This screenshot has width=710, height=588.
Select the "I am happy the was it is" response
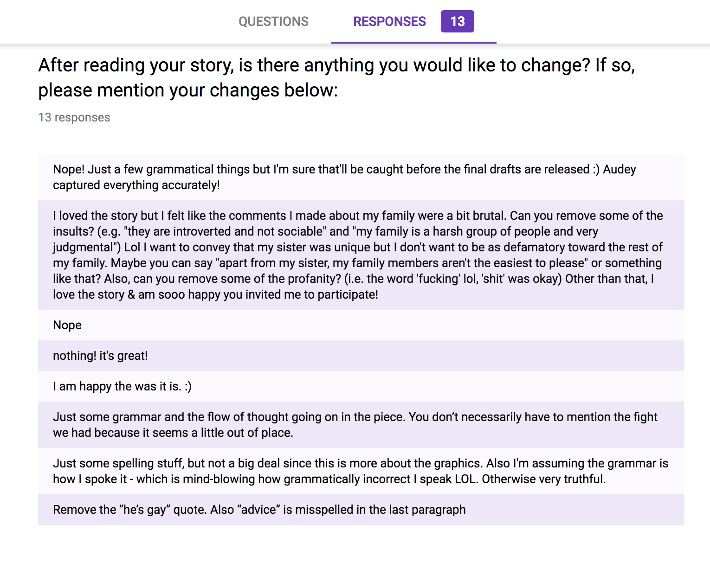click(x=122, y=386)
